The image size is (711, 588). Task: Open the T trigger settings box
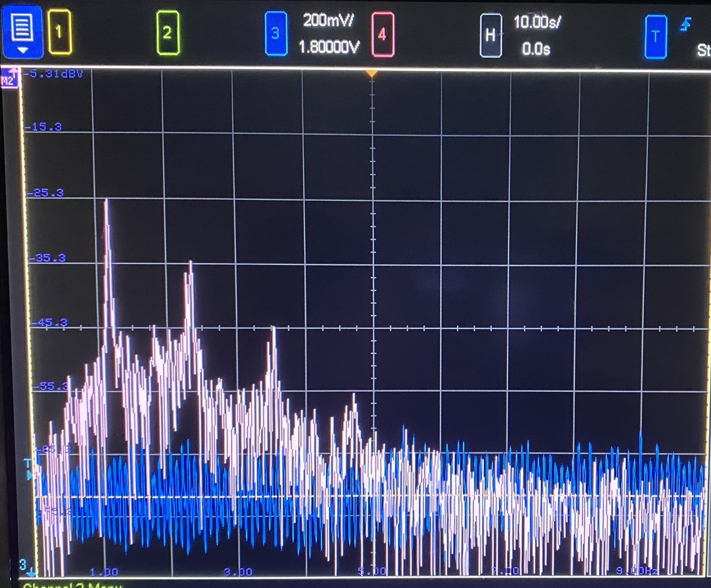pos(655,37)
